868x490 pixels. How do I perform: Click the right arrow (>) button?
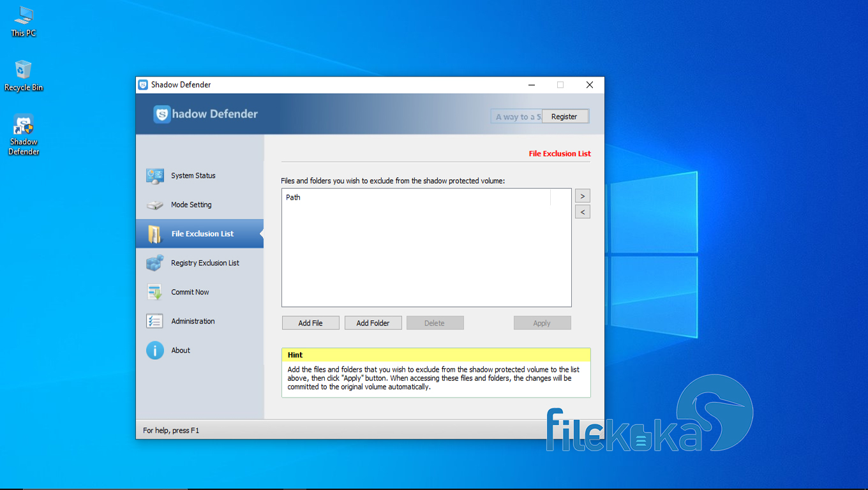582,196
